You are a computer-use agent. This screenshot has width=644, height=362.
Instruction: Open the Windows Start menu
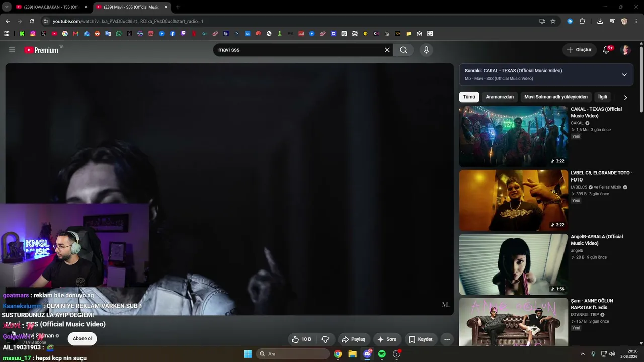(248, 354)
